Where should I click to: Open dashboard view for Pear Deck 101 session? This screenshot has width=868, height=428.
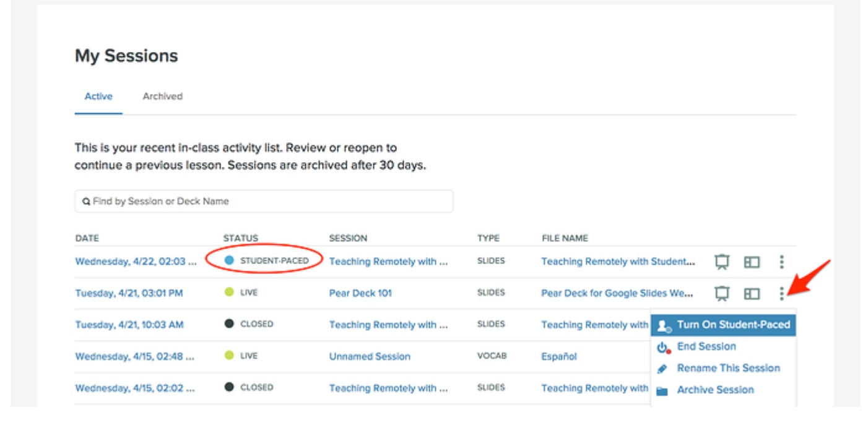[752, 294]
